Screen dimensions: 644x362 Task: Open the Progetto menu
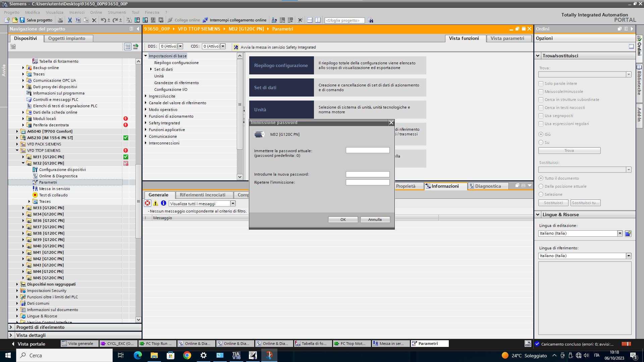12,12
